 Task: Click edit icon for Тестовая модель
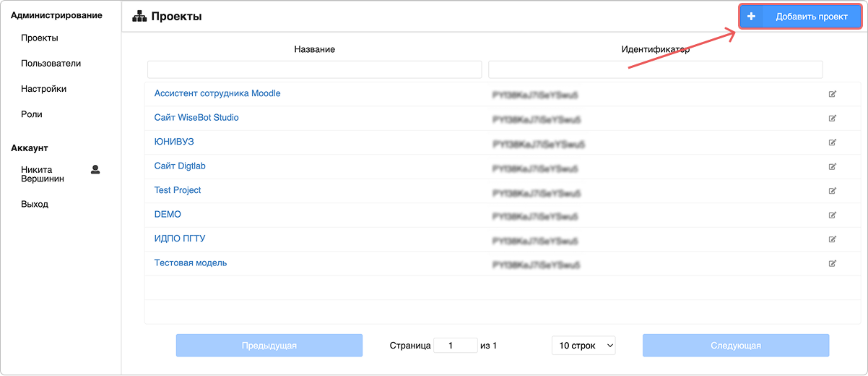[832, 263]
